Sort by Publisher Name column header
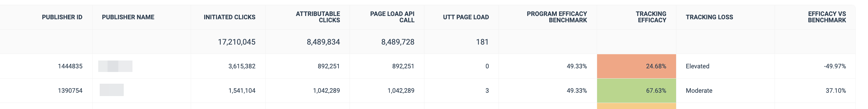This screenshot has width=868, height=109. click(x=128, y=17)
